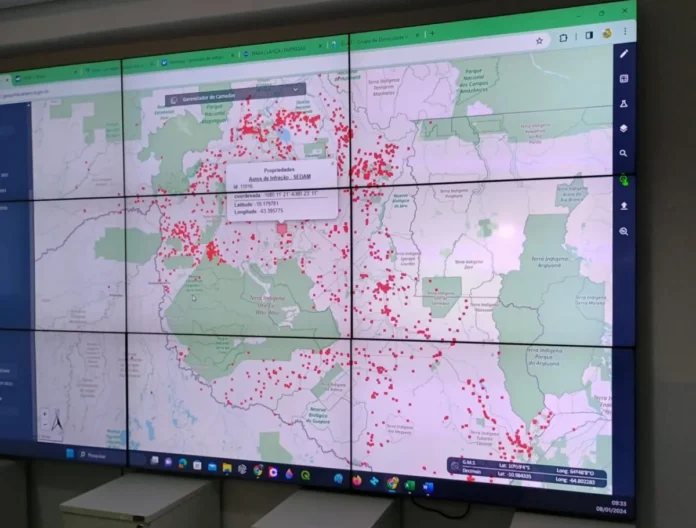Open the Chrome profile avatar
The width and height of the screenshot is (696, 528).
pyautogui.click(x=607, y=34)
